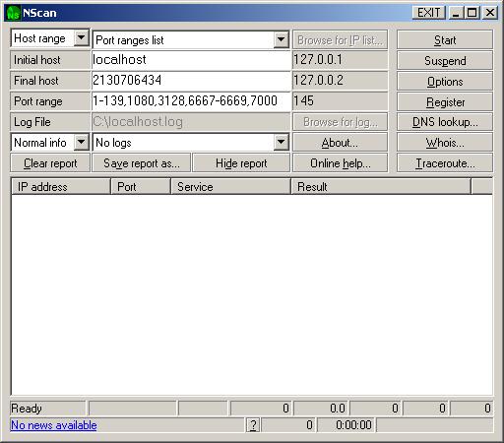
Task: Sort by Service column header
Action: [230, 187]
